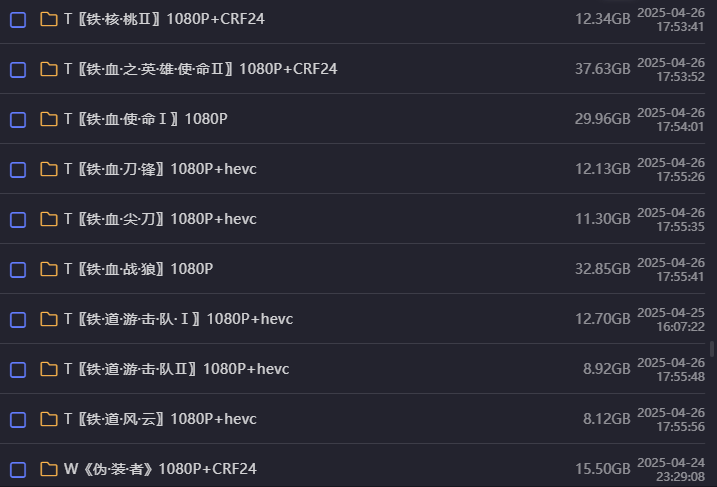Image resolution: width=717 pixels, height=487 pixels.
Task: Click folder icon of 铁·血·战·狼
Action: (x=48, y=269)
